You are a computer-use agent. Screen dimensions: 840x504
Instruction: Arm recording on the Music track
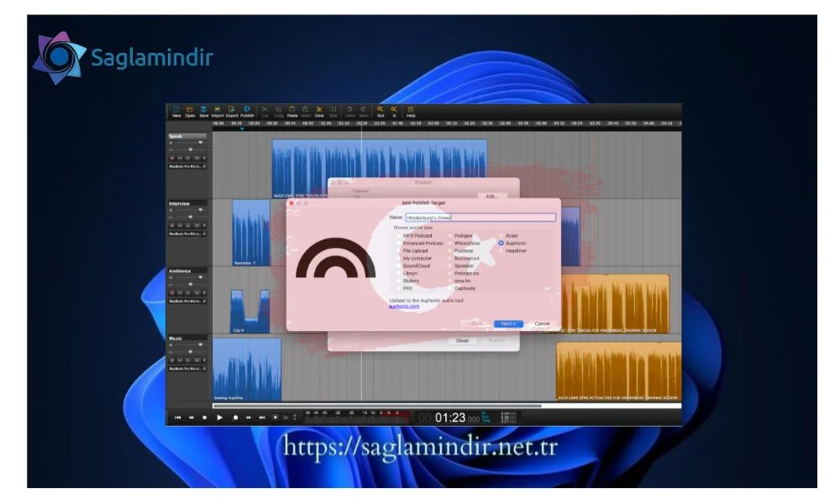(x=172, y=360)
